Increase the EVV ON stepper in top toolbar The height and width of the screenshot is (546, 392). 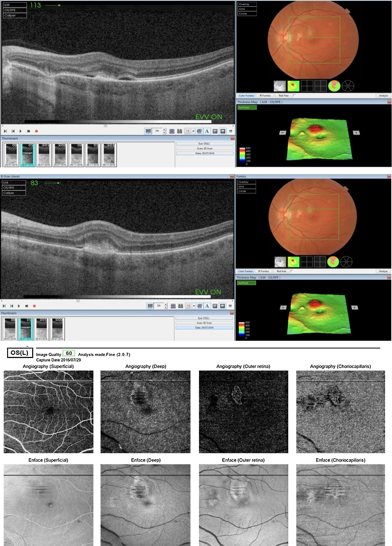coord(164,130)
